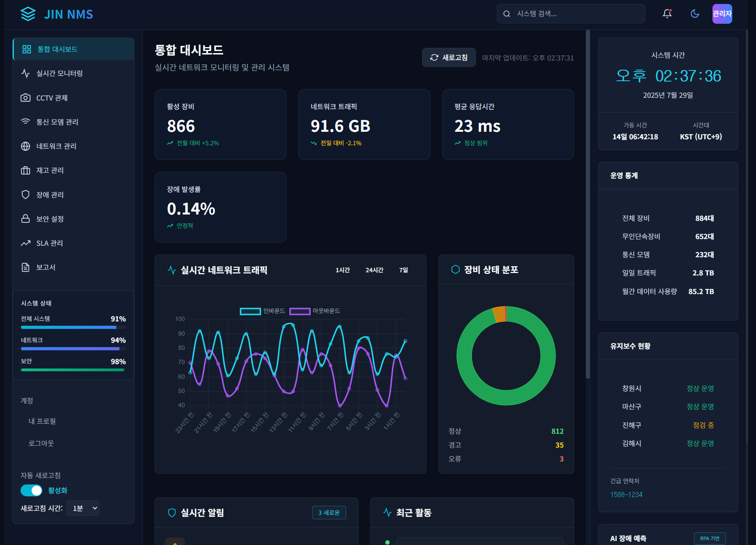Open 통신 모뎀 관리 from sidebar
Screen dimensions: 756x545
pyautogui.click(x=57, y=122)
